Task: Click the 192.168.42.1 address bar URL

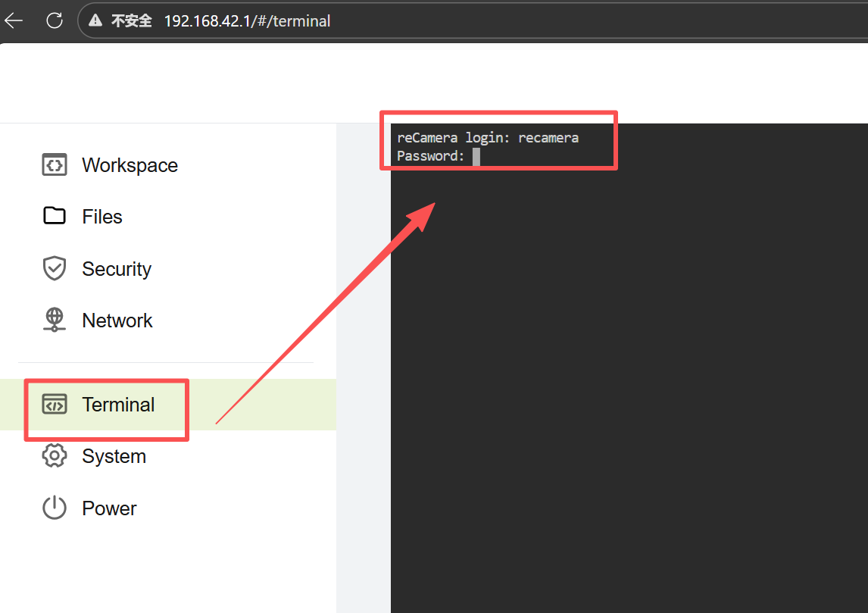Action: 247,21
